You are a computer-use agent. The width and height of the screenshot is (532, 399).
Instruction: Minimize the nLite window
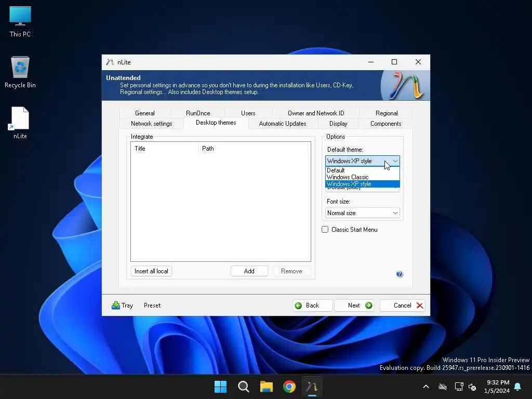(370, 62)
